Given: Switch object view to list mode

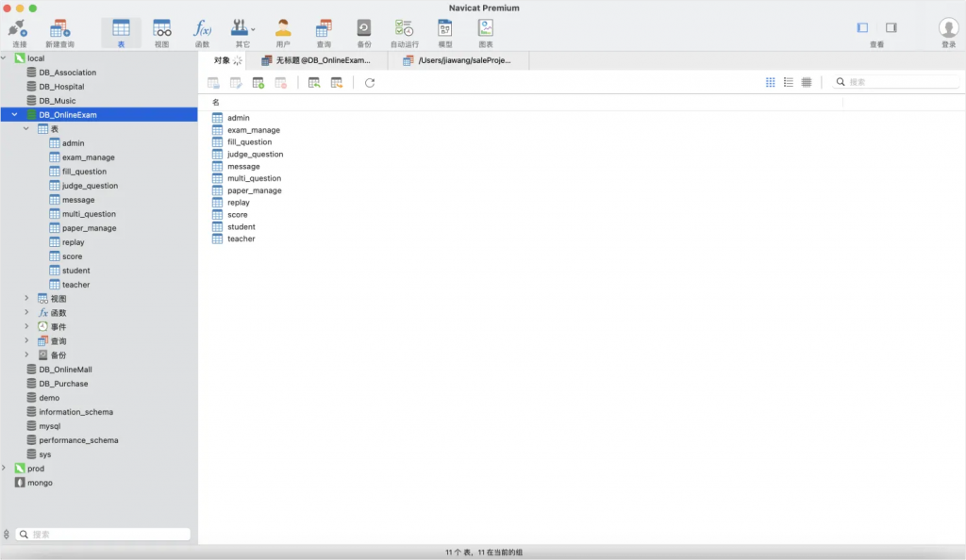Looking at the screenshot, I should [x=789, y=83].
